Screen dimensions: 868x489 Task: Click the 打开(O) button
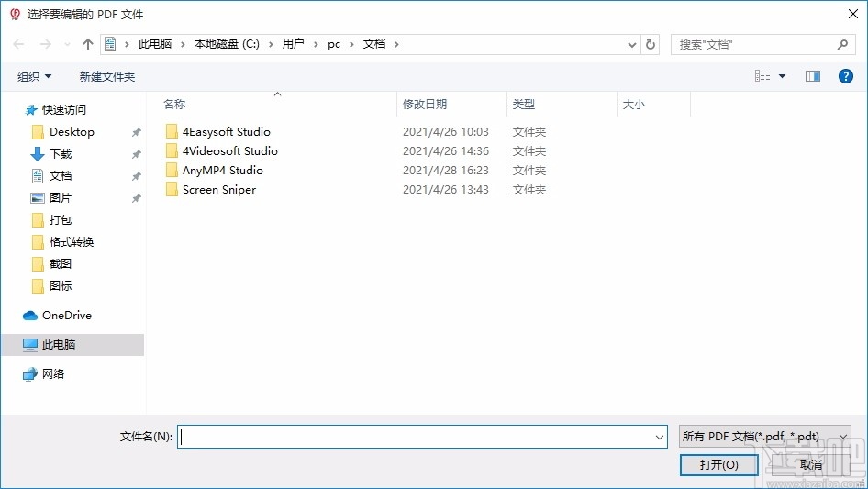[x=719, y=464]
